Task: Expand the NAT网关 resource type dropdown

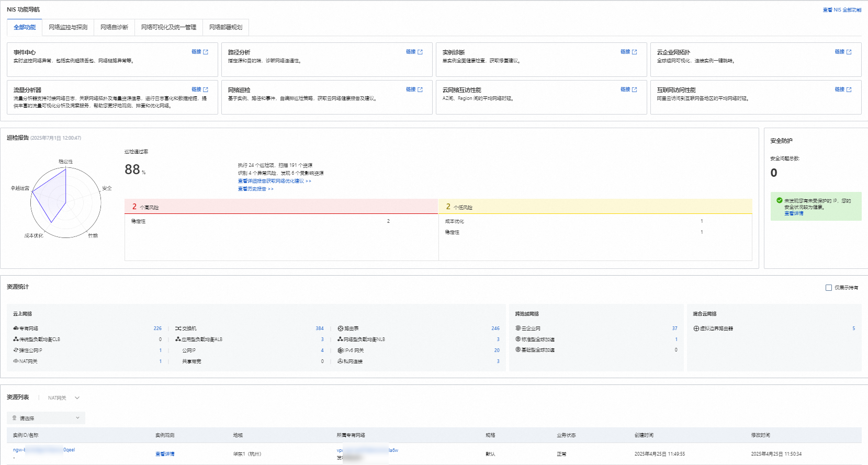Action: coord(63,398)
